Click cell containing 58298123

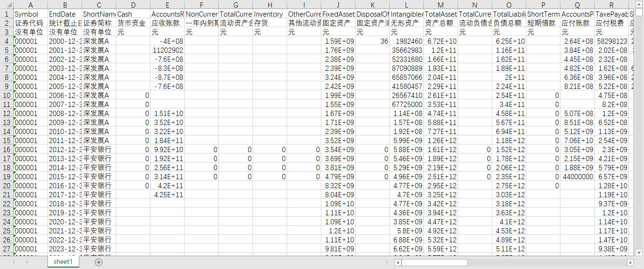[x=611, y=41]
